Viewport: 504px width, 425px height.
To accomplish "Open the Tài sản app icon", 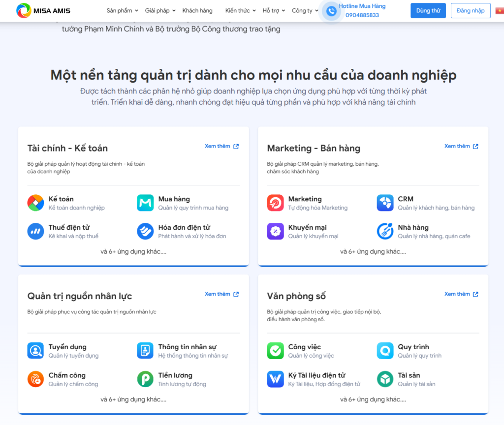I will tap(385, 379).
